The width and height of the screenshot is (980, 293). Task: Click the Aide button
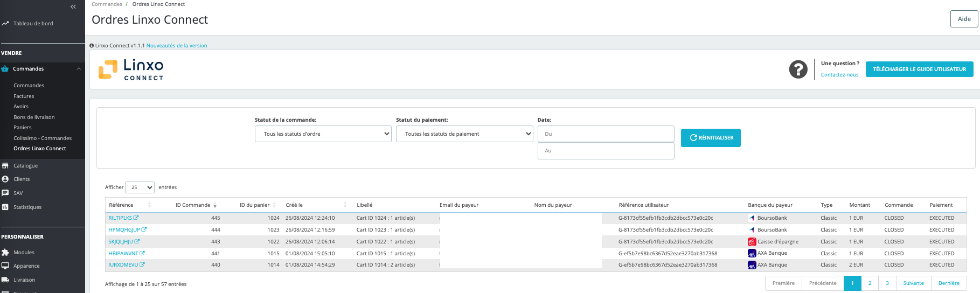964,19
